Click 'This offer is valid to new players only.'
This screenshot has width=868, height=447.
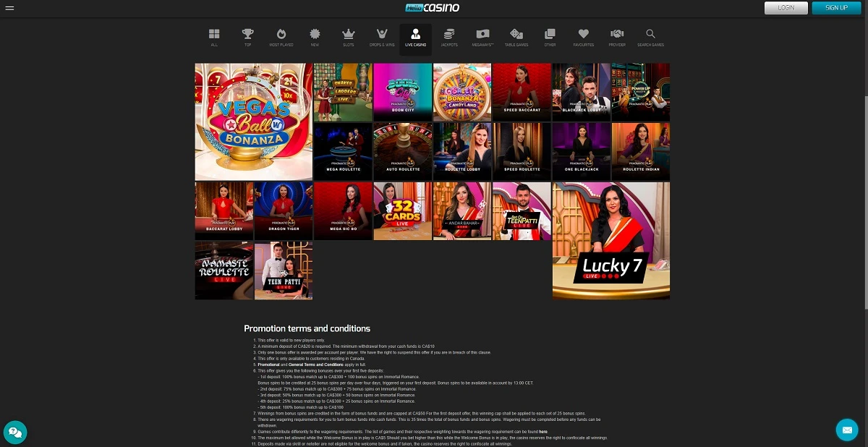[292, 340]
